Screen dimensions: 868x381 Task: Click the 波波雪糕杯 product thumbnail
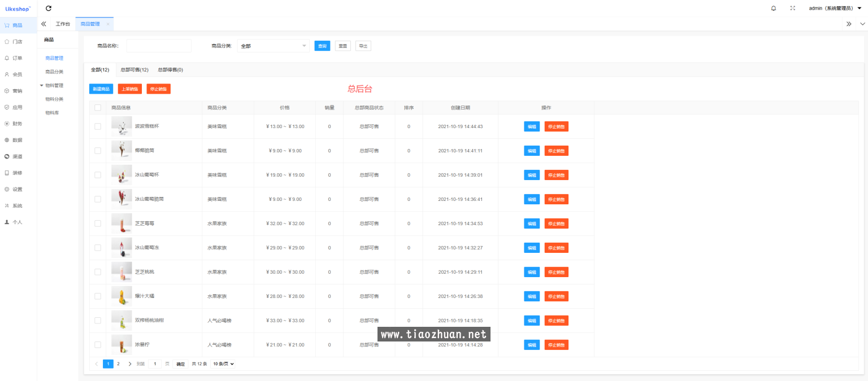click(x=121, y=126)
